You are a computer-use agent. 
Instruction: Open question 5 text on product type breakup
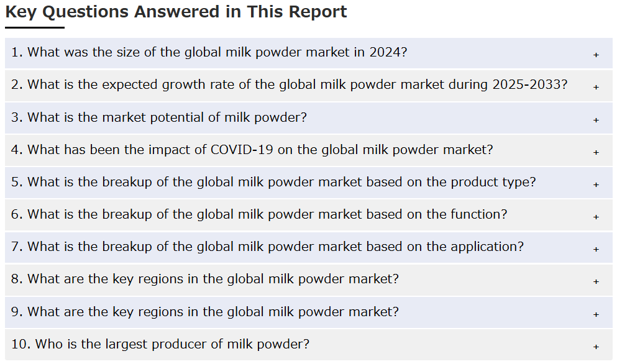point(273,182)
